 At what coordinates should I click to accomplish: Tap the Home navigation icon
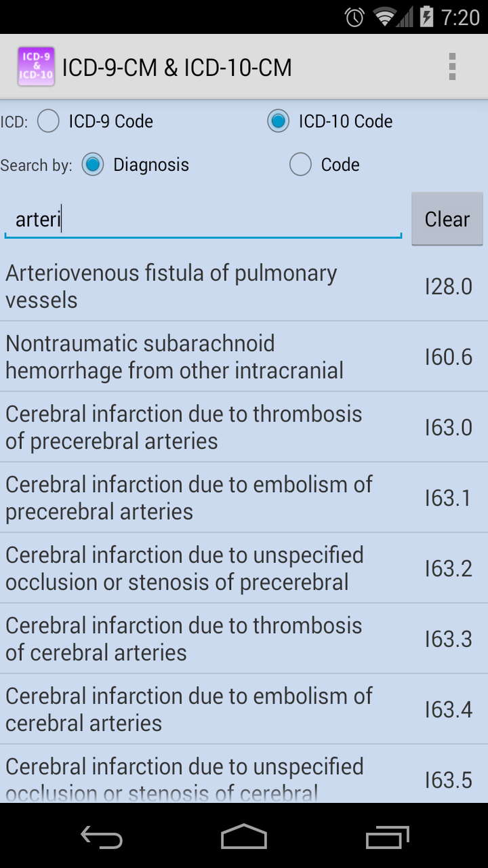(244, 837)
